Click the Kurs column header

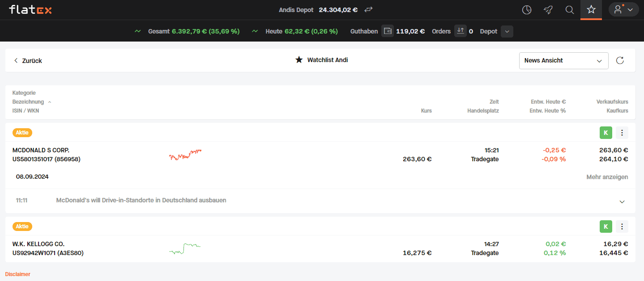point(426,111)
